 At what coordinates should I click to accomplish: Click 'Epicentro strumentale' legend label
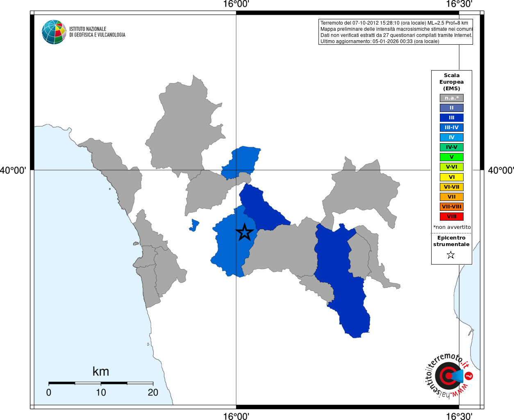pyautogui.click(x=451, y=241)
